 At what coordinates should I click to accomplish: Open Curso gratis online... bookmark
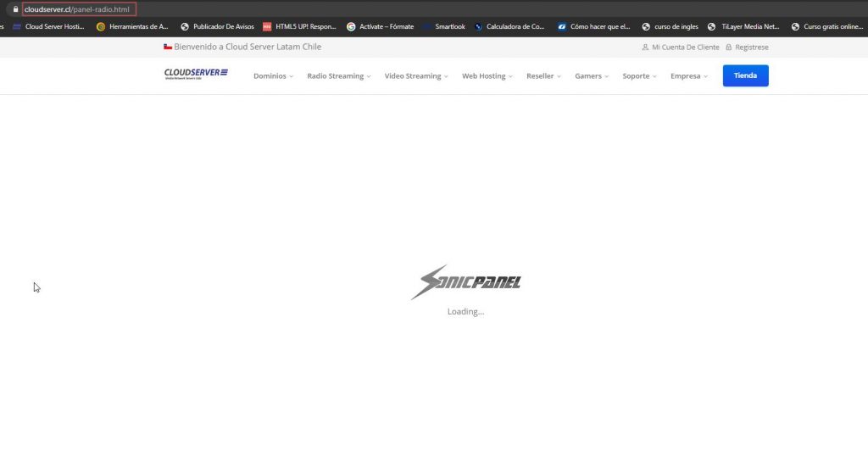coord(827,26)
